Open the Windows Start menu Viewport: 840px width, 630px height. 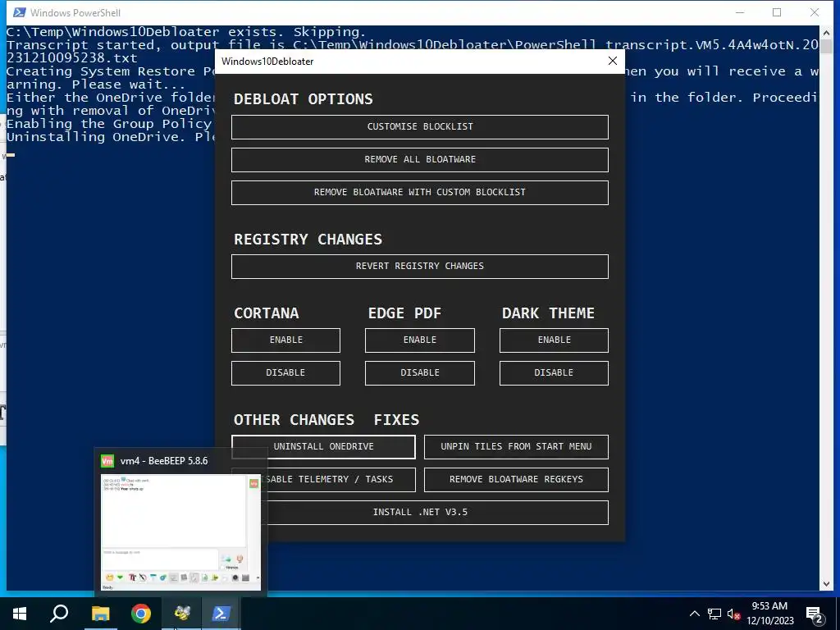(20, 614)
